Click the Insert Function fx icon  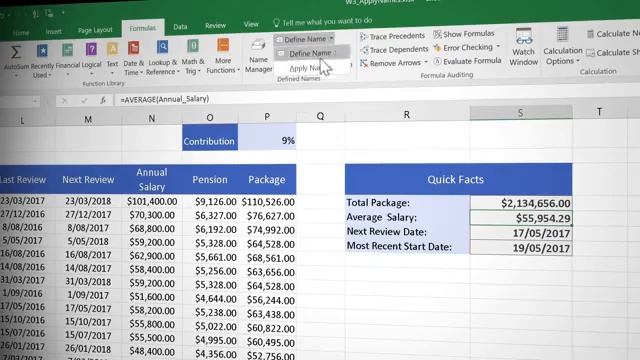pos(103,100)
